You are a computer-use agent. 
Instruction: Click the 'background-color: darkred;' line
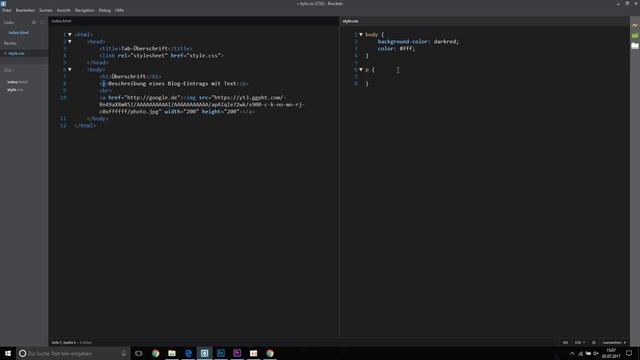(x=418, y=42)
